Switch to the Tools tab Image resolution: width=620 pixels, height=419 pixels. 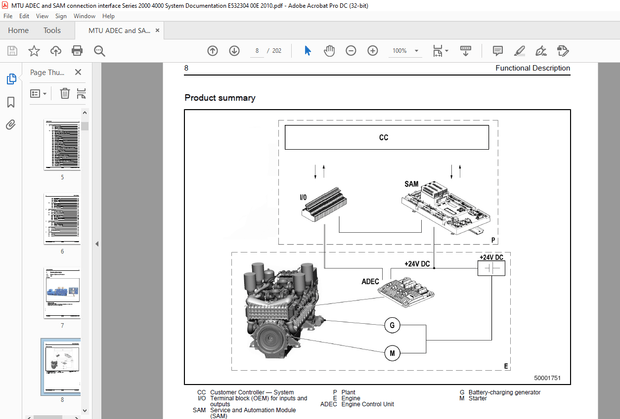click(52, 30)
